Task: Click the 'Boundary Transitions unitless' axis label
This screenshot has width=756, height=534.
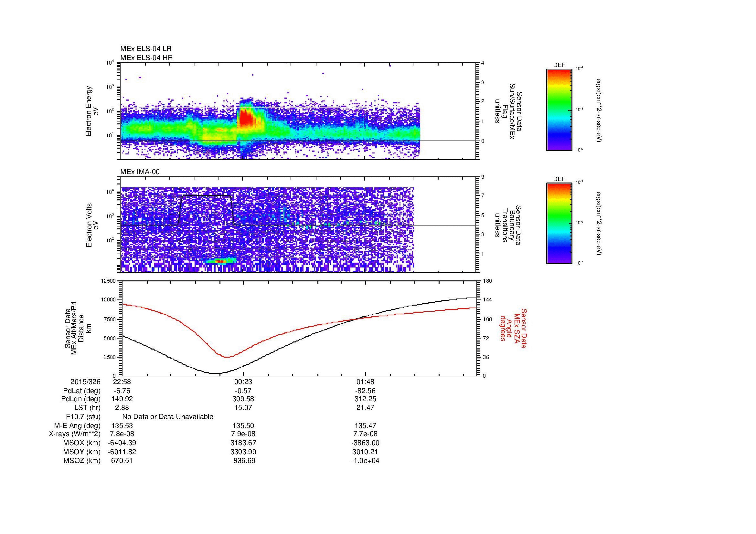Action: point(508,225)
